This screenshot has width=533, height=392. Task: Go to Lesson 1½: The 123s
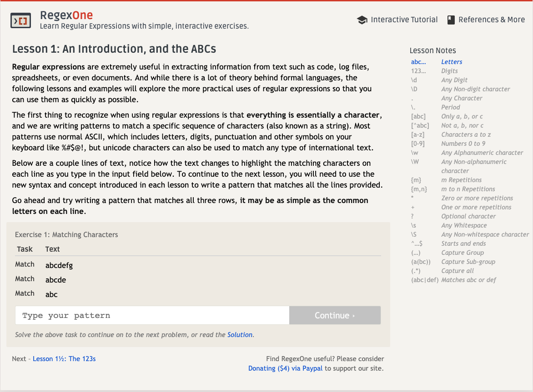point(64,359)
